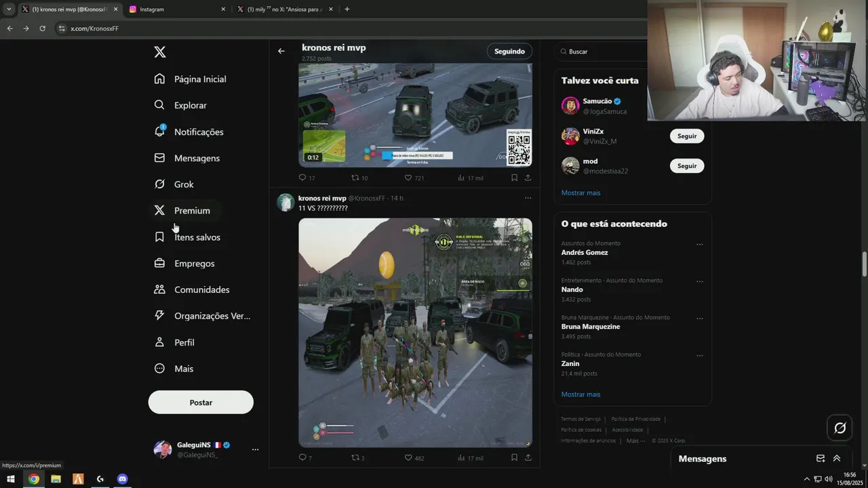Click the Buscar search field

pyautogui.click(x=600, y=52)
